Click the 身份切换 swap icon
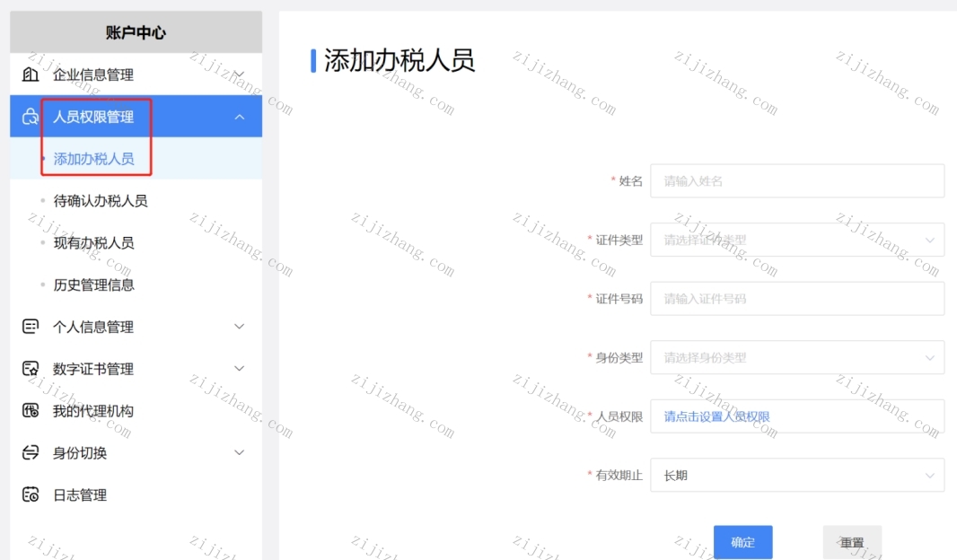957x560 pixels. [31, 452]
